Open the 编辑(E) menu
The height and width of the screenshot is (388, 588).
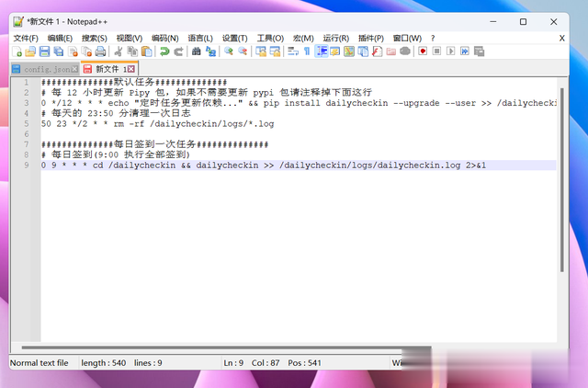[60, 39]
